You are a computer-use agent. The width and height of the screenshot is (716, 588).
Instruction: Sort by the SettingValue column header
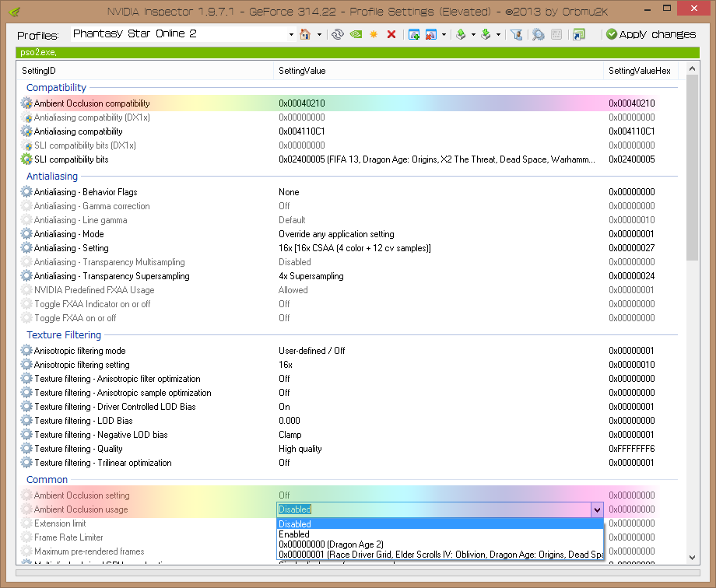pos(438,71)
